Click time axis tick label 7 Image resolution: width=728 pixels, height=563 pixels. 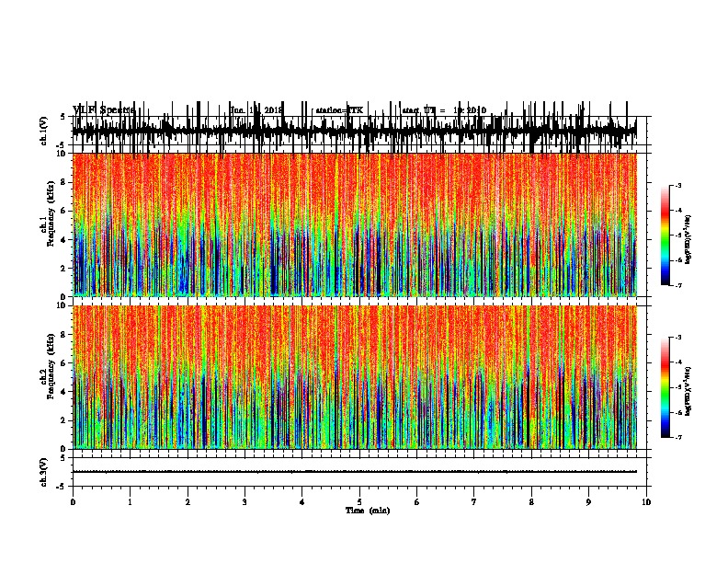(x=474, y=502)
